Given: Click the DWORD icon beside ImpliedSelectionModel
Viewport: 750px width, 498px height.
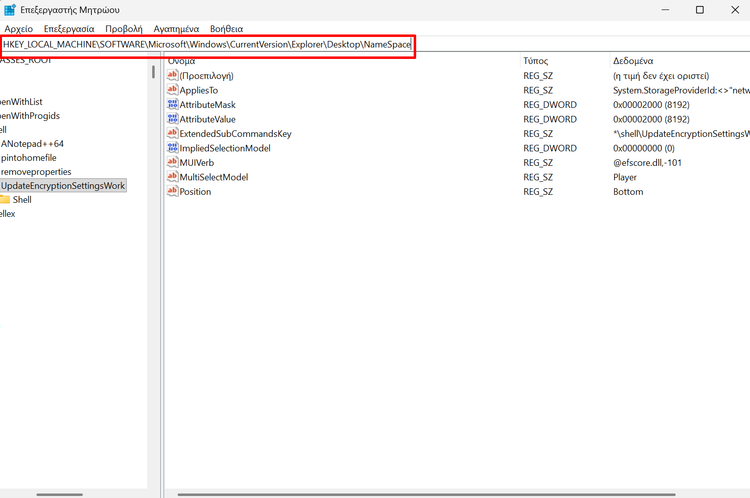Looking at the screenshot, I should 172,148.
